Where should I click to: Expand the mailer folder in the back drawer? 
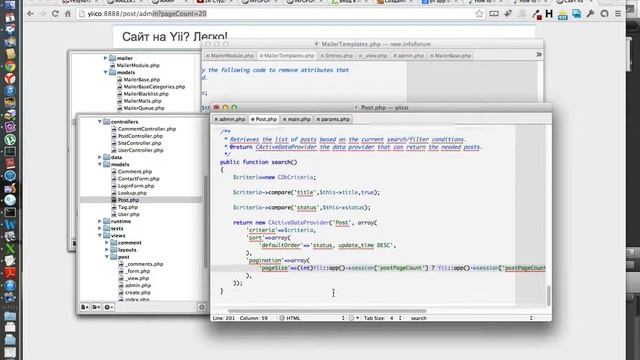(x=105, y=58)
